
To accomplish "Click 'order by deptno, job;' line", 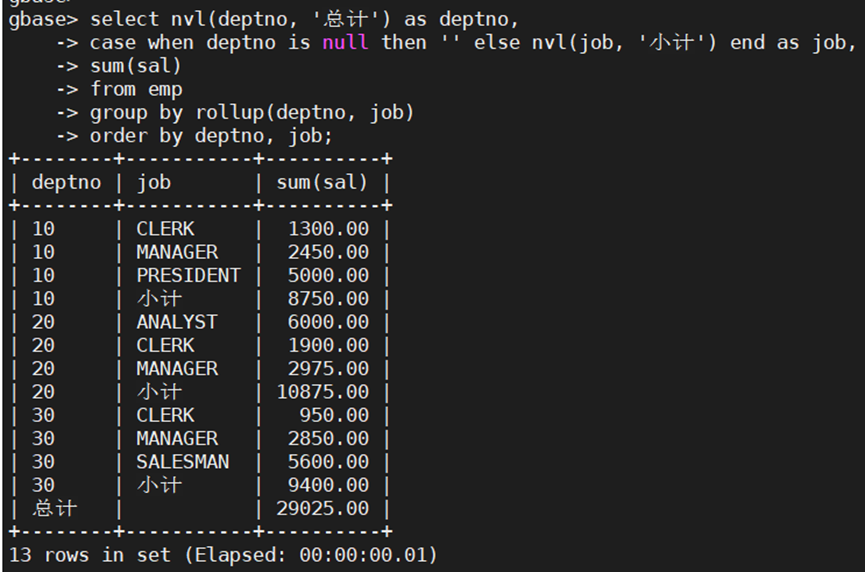I will [211, 136].
